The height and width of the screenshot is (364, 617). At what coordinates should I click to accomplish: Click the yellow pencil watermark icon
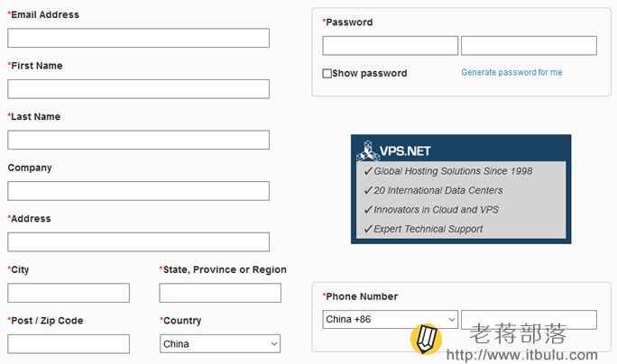426,339
